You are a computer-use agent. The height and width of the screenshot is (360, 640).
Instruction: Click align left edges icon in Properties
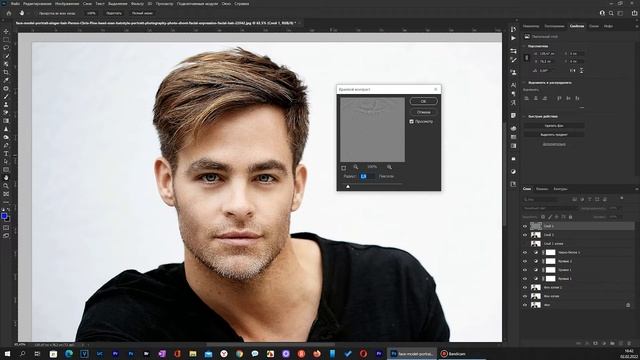click(527, 98)
